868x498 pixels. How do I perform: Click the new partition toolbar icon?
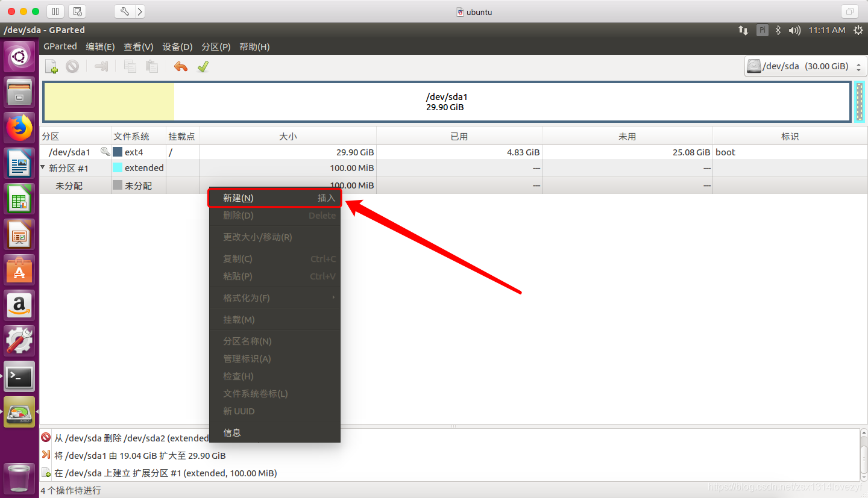[52, 66]
